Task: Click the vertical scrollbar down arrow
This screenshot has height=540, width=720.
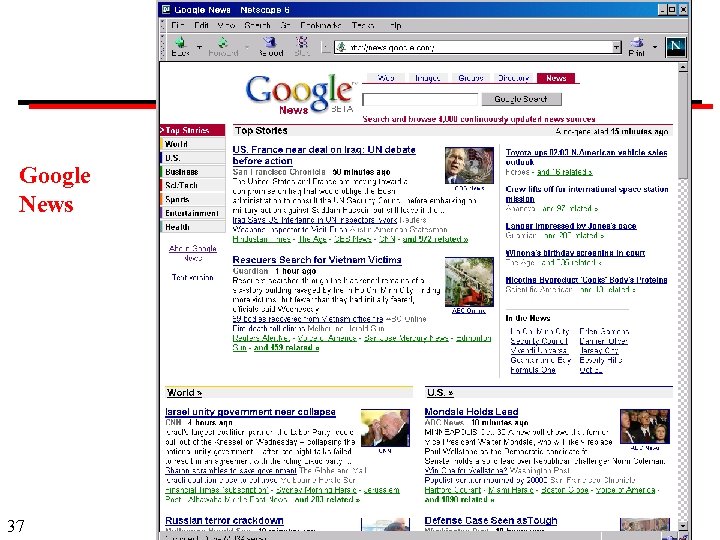Action: click(683, 526)
